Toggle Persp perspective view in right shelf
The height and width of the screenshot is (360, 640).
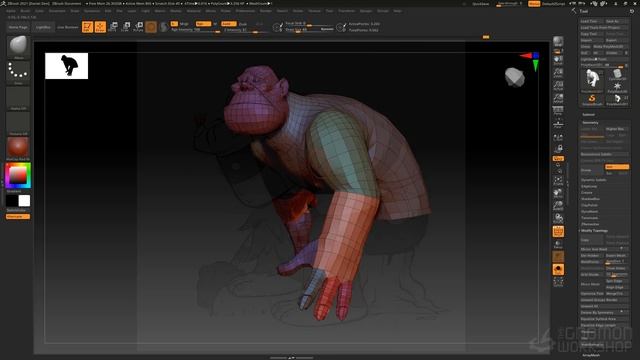[558, 111]
